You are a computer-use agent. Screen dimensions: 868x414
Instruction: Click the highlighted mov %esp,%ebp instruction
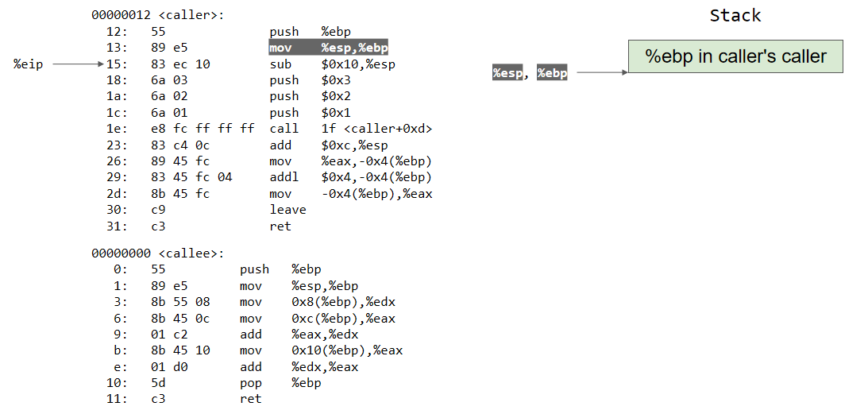[x=328, y=48]
